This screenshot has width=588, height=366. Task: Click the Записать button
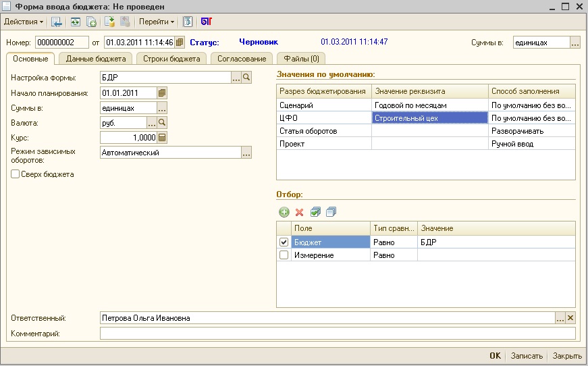[x=527, y=355]
